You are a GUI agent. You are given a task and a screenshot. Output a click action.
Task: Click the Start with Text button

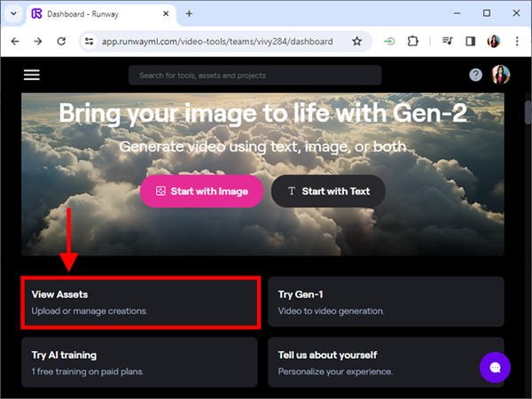[x=328, y=191]
